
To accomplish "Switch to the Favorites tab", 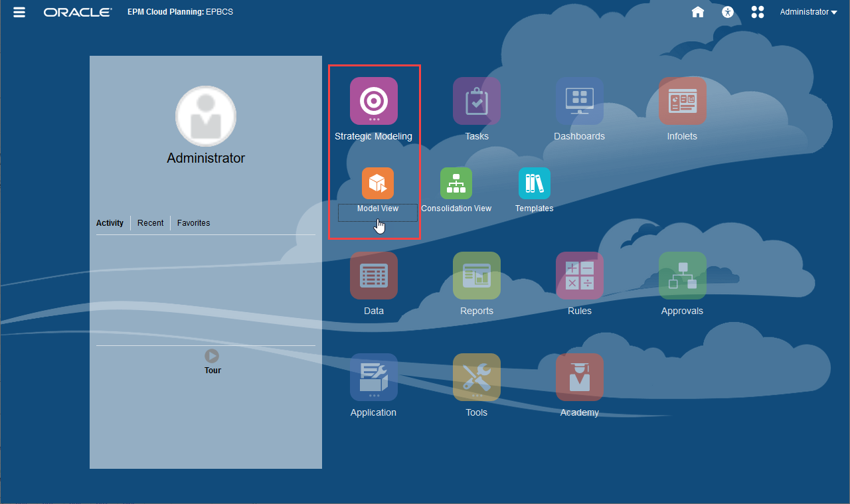I will click(193, 222).
